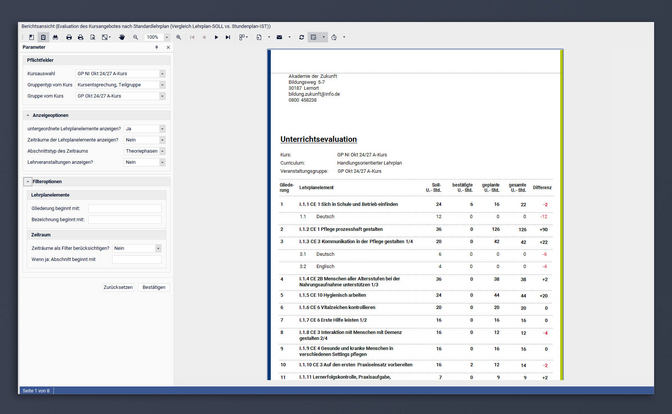The image size is (672, 414).
Task: Close the Parameter panel
Action: pyautogui.click(x=166, y=47)
